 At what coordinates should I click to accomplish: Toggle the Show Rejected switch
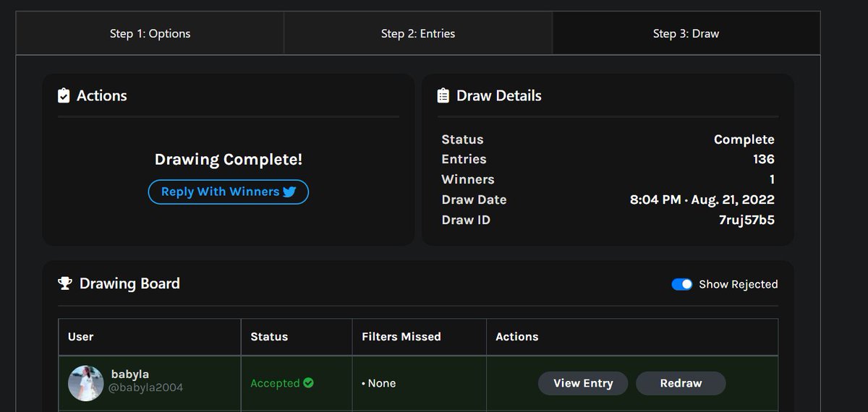coord(682,284)
